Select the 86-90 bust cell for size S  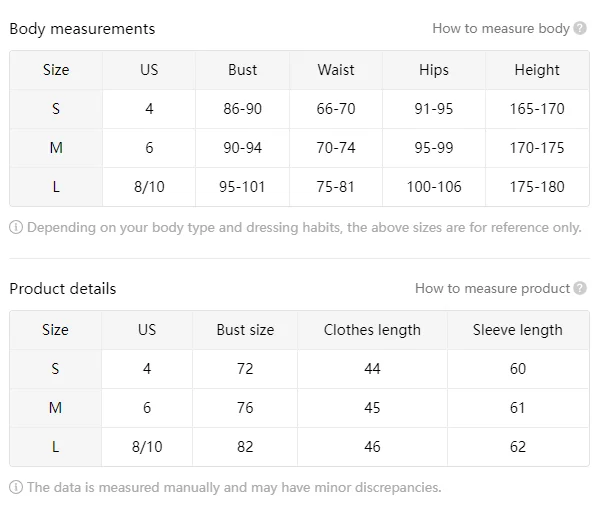242,109
